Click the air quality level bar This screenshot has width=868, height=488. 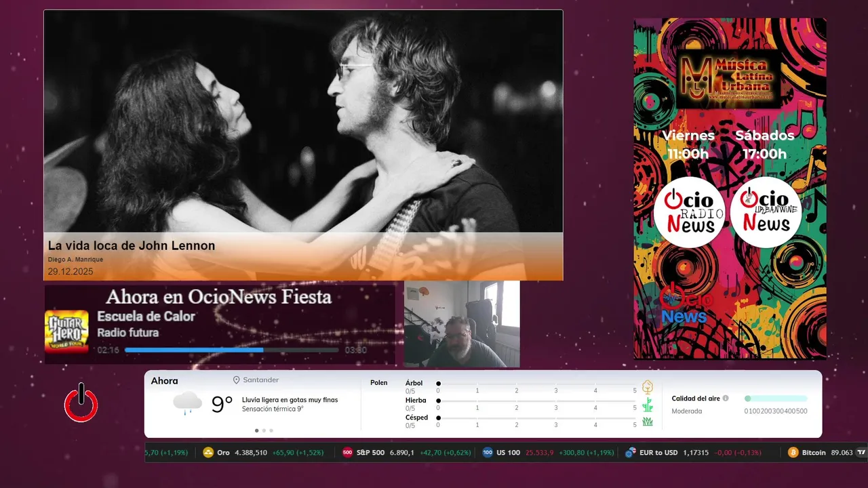(x=776, y=399)
